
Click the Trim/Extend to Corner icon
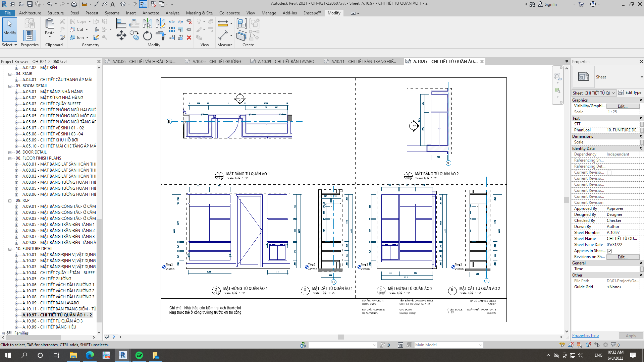[x=161, y=36]
